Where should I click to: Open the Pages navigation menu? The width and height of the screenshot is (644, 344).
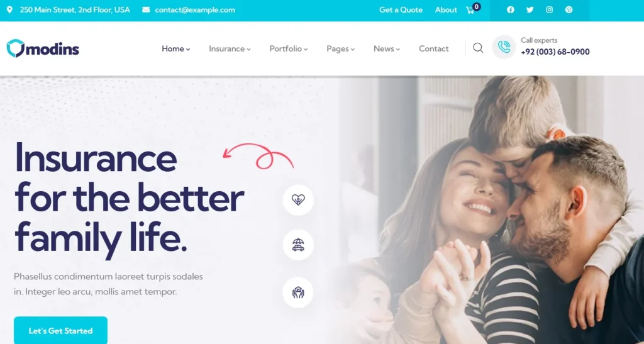click(x=340, y=48)
